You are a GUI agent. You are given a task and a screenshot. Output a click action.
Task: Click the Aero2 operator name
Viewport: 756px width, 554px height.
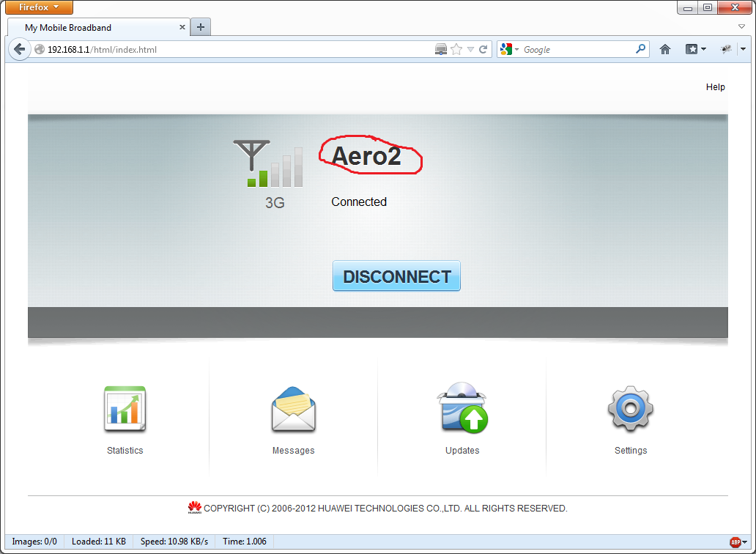tap(366, 156)
